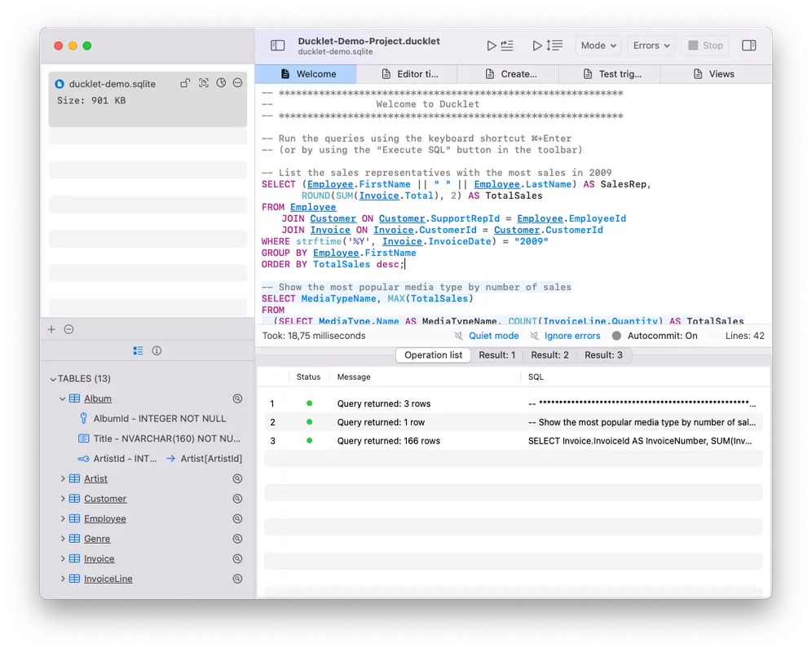Open the Invoice table link
Image resolution: width=812 pixels, height=652 pixels.
tap(99, 559)
